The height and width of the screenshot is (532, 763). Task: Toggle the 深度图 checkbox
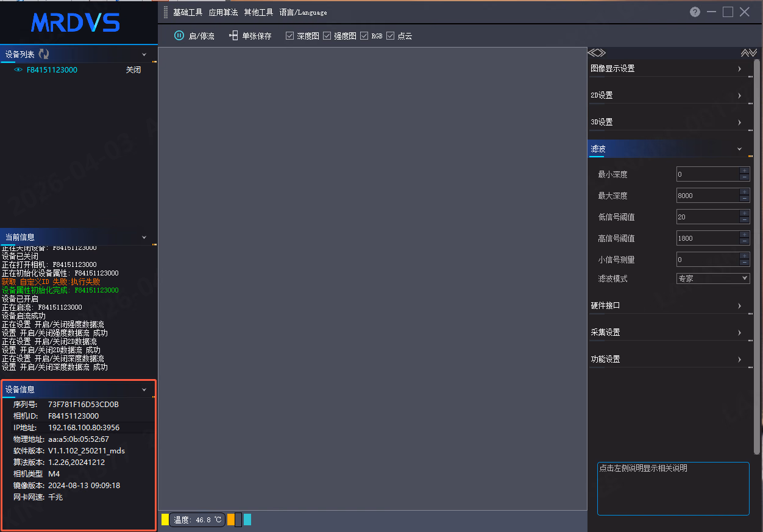coord(289,36)
